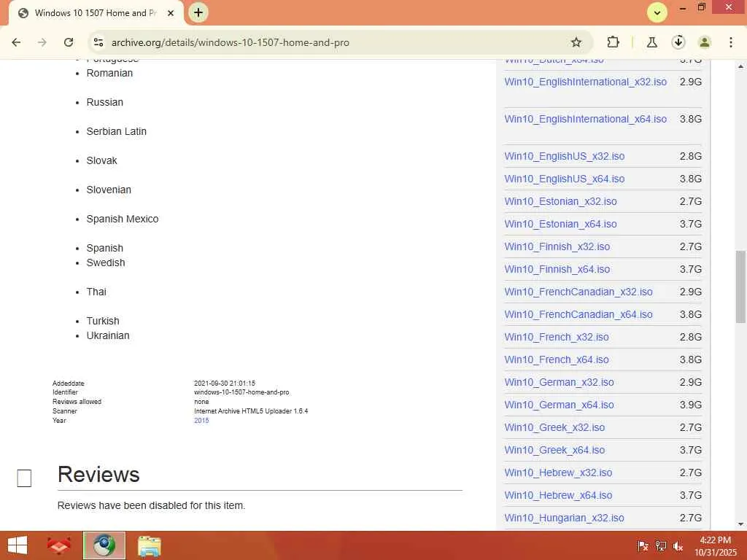Screen dimensions: 747x560
Task: Go back using the browser back arrow
Action: [x=16, y=42]
